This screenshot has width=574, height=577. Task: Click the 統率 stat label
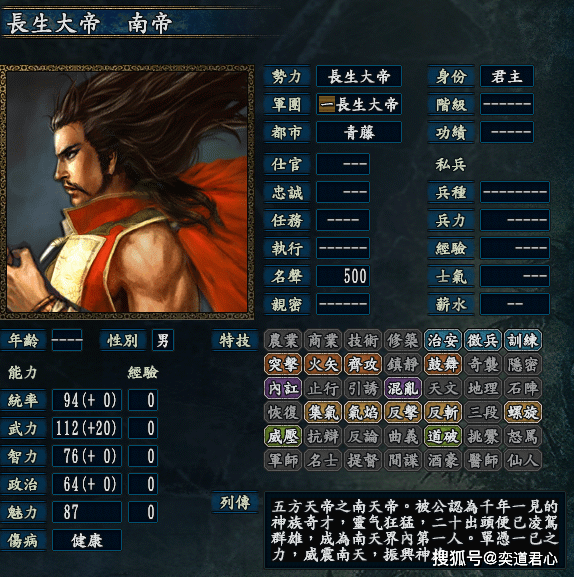click(x=23, y=400)
